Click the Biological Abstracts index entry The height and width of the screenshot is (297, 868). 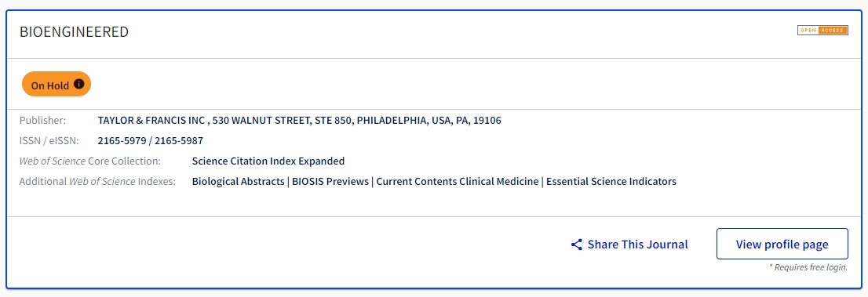238,181
